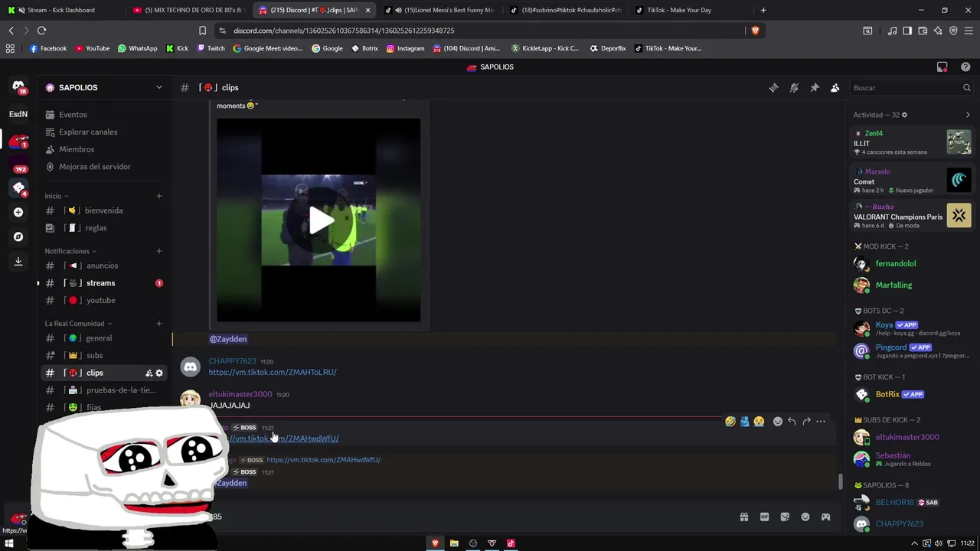This screenshot has width=980, height=551.
Task: Open CHAPPY7623's TikTok link ZMAHToLRU
Action: (273, 373)
